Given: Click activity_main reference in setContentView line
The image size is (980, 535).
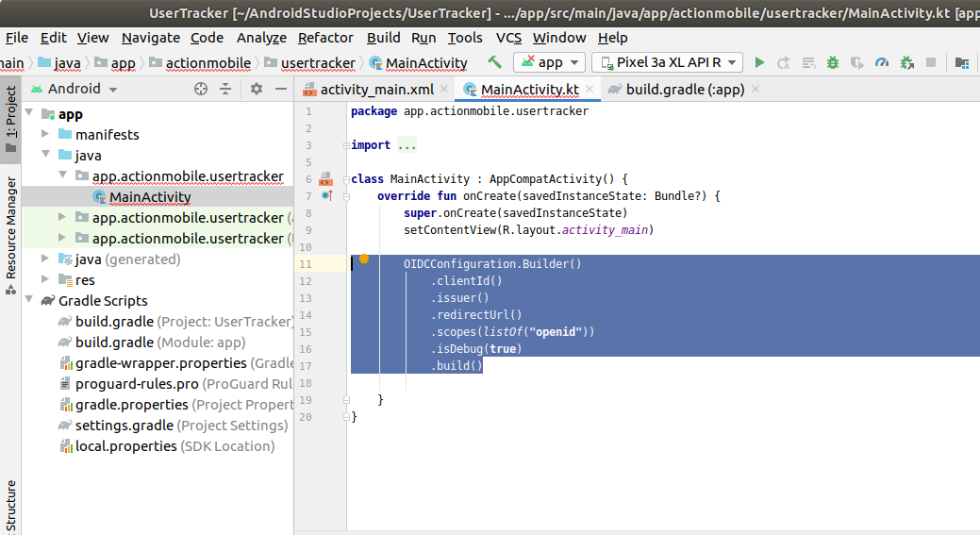Looking at the screenshot, I should [x=605, y=230].
